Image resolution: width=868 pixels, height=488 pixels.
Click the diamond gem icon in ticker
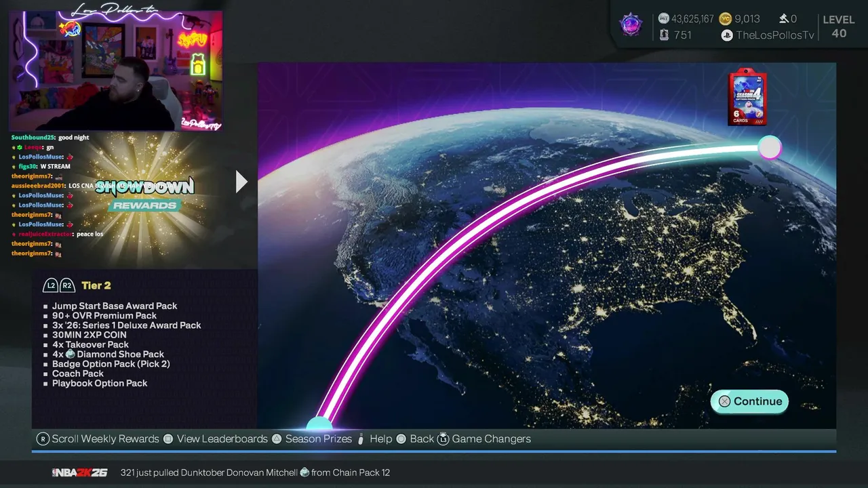click(x=304, y=472)
